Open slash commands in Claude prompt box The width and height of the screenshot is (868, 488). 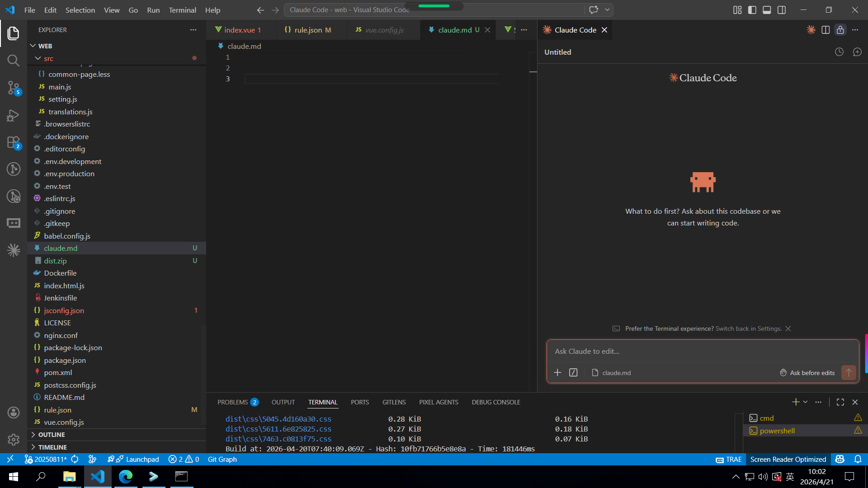pyautogui.click(x=573, y=372)
